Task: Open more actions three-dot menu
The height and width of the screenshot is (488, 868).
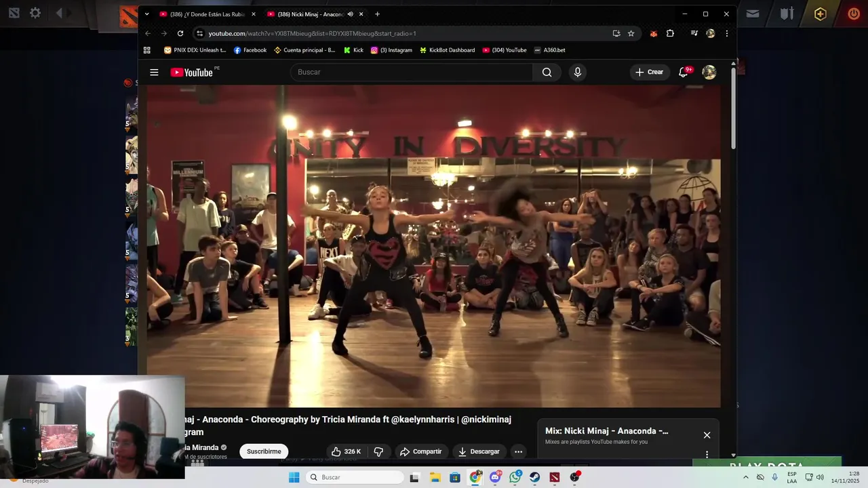Action: [518, 451]
